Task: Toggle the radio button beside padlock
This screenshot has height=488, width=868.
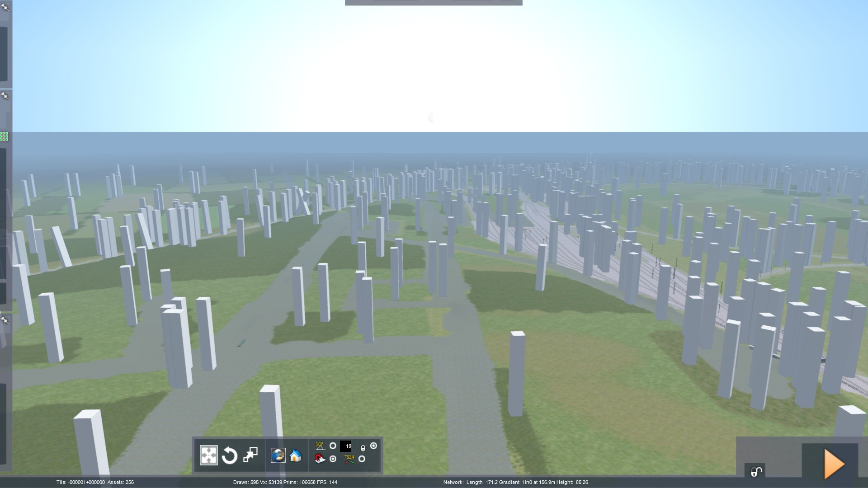Action: point(373,446)
